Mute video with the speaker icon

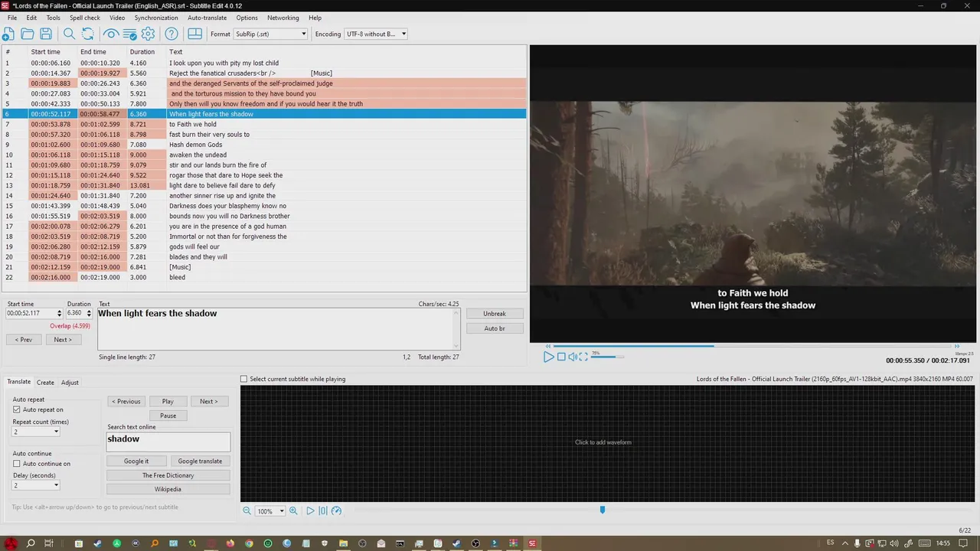[572, 357]
